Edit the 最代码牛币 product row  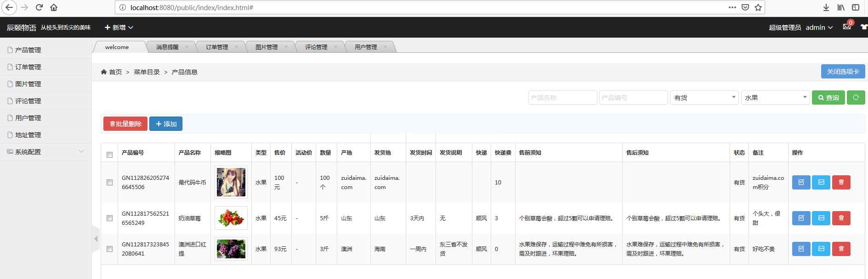(x=801, y=182)
